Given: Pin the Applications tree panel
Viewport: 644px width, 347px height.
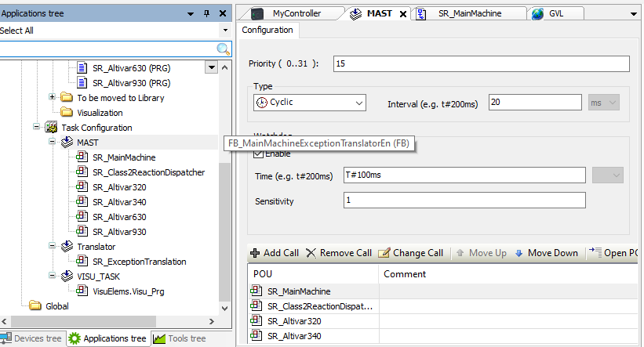Looking at the screenshot, I should click(207, 14).
